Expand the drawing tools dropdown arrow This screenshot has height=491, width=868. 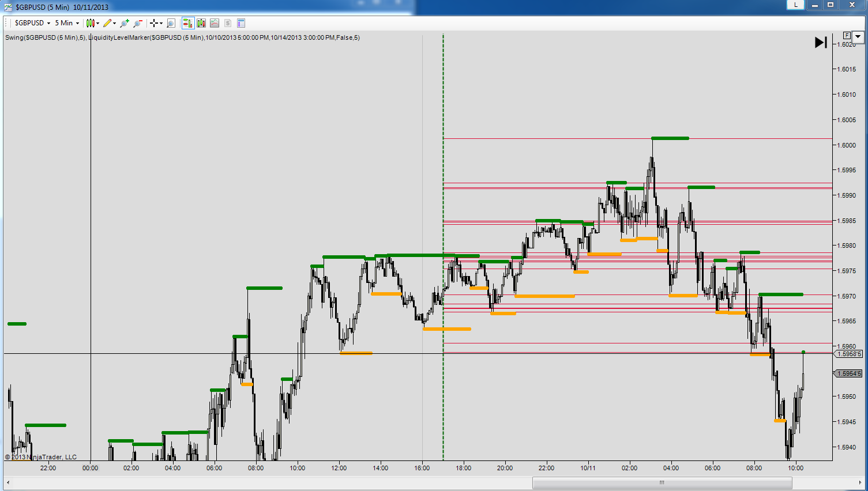click(x=114, y=23)
